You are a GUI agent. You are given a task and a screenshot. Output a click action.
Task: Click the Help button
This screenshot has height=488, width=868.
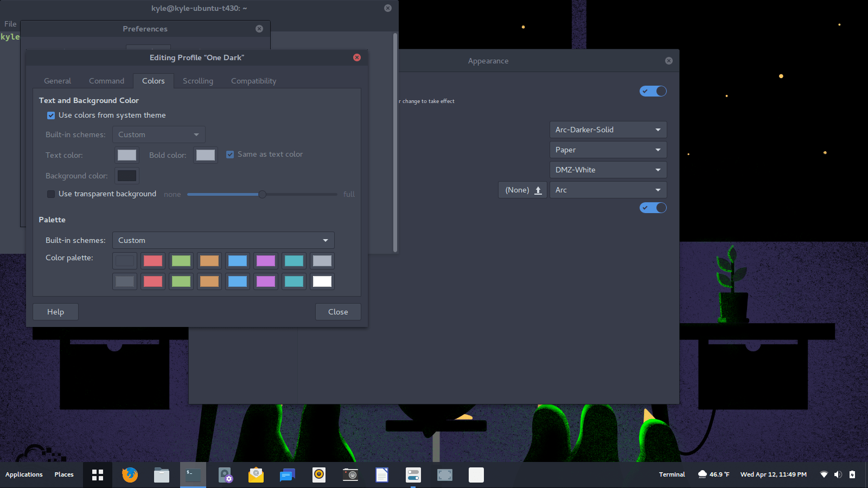(55, 311)
